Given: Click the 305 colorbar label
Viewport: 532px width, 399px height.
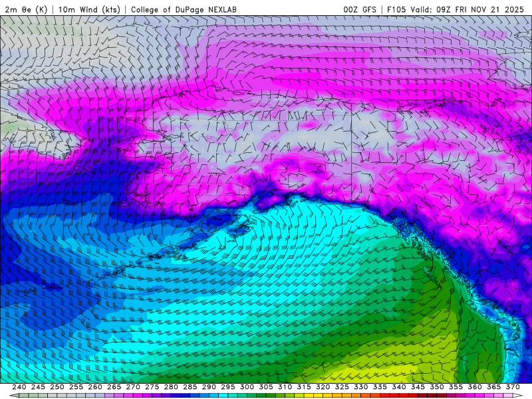Looking at the screenshot, I should pos(265,387).
